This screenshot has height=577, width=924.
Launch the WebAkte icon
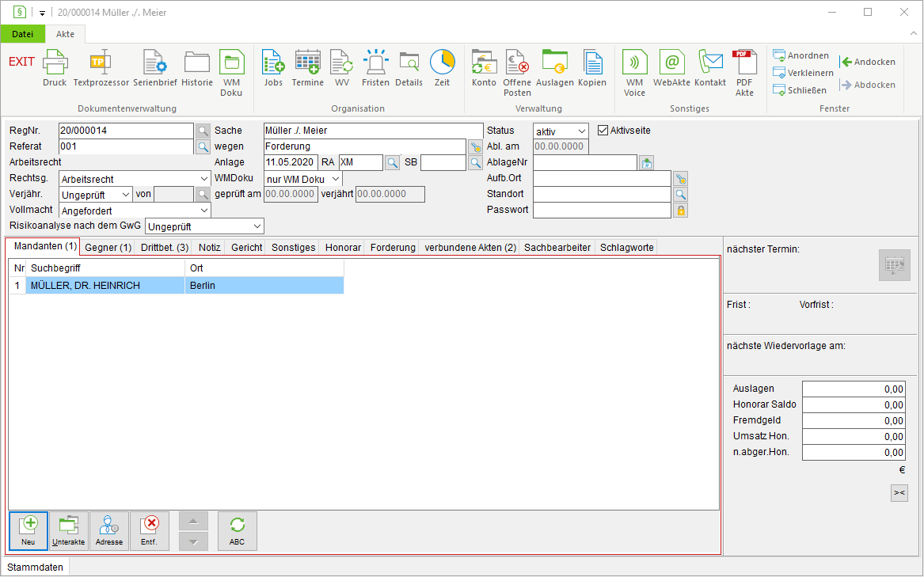[x=671, y=68]
